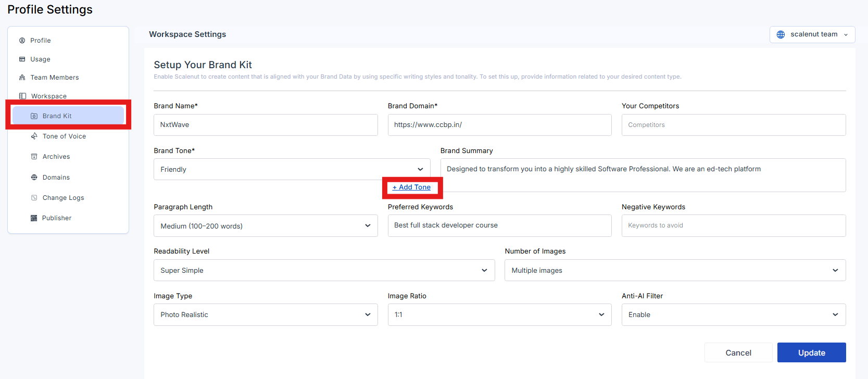868x379 pixels.
Task: Switch workspace using scalenut team selector
Action: (812, 34)
